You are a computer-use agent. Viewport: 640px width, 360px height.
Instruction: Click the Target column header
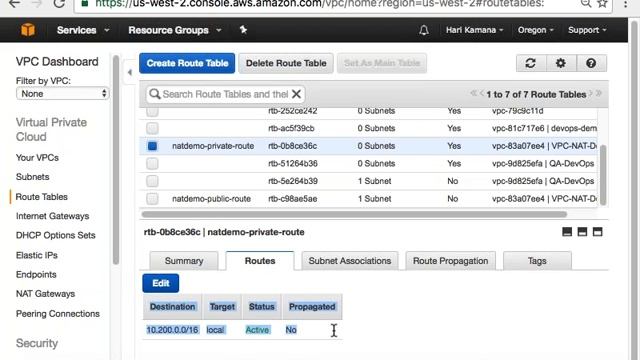pos(222,307)
